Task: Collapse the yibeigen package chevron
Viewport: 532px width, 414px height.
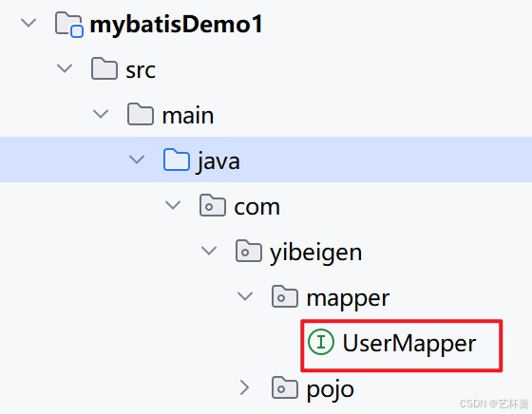Action: (209, 251)
